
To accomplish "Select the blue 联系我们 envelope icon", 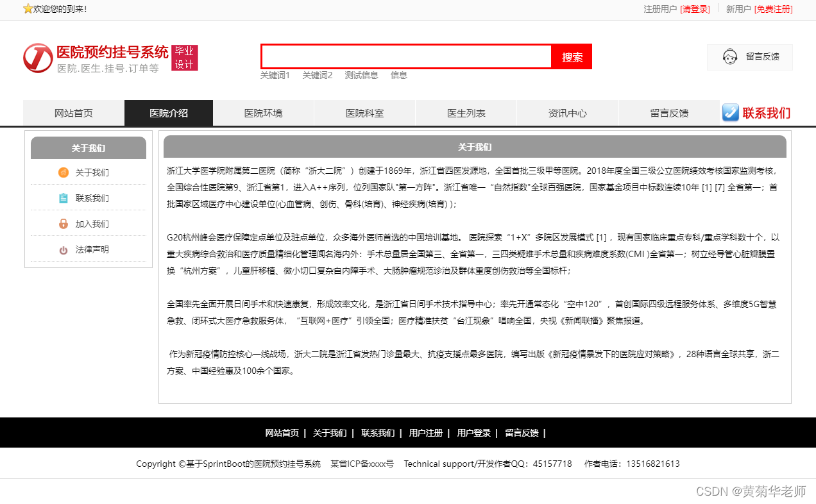I will (730, 113).
